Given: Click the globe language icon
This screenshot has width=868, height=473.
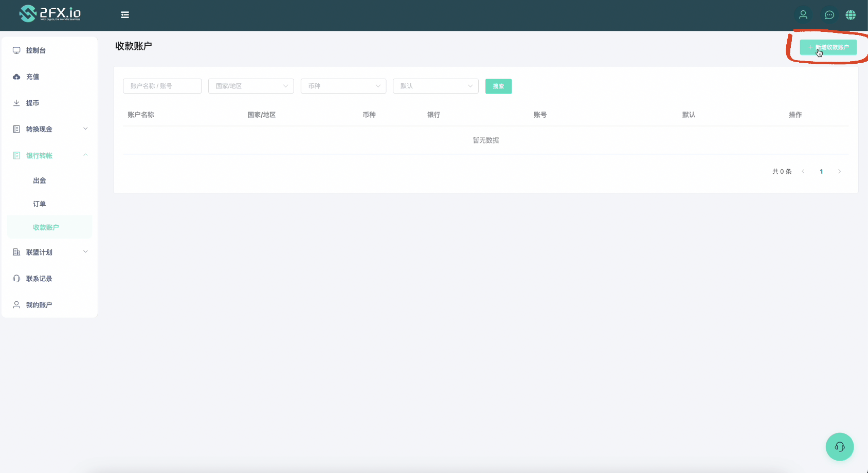Looking at the screenshot, I should click(x=851, y=15).
